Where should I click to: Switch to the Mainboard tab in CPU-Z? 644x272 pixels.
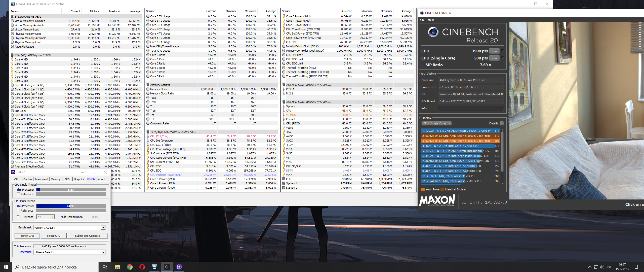(42, 179)
